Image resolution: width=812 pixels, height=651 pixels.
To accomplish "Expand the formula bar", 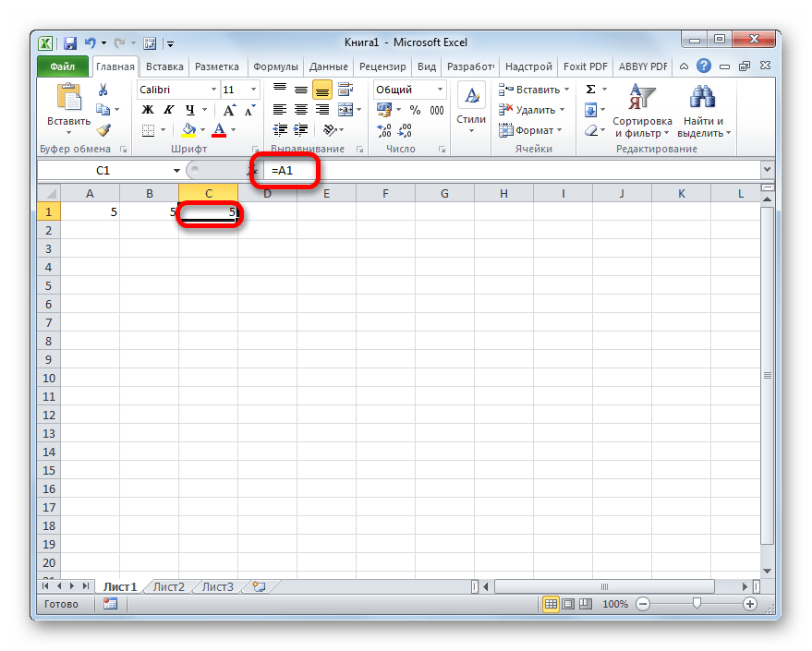I will 767,169.
